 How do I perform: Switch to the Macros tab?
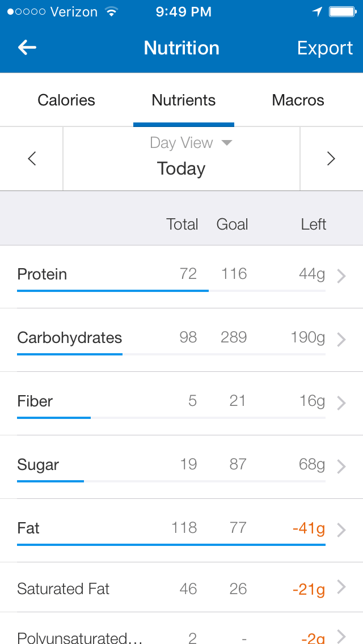pos(298,100)
